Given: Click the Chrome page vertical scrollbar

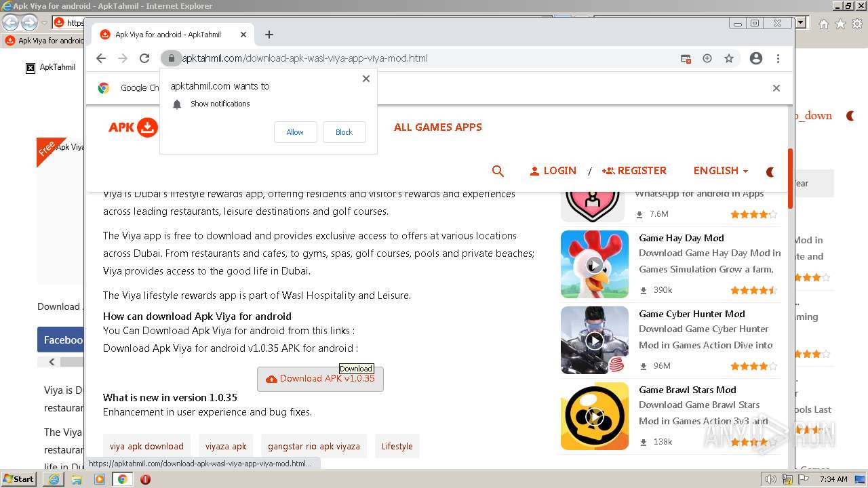Looking at the screenshot, I should (790, 179).
